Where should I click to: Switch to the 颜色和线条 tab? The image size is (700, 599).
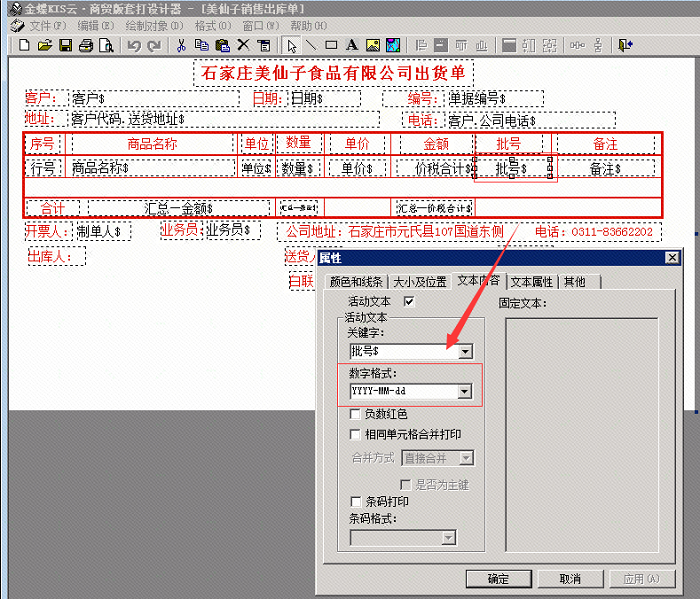pos(355,281)
